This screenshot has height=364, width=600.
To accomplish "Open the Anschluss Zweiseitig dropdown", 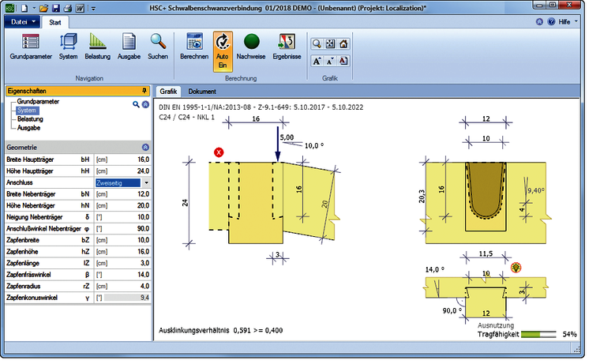I will [146, 183].
